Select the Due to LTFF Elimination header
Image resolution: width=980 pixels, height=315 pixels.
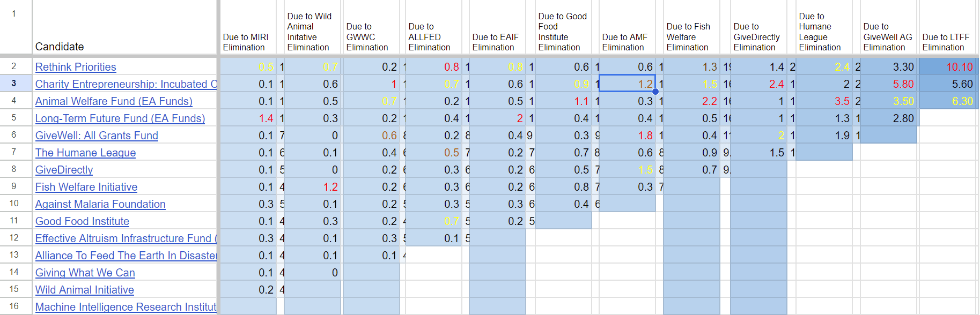coord(947,27)
